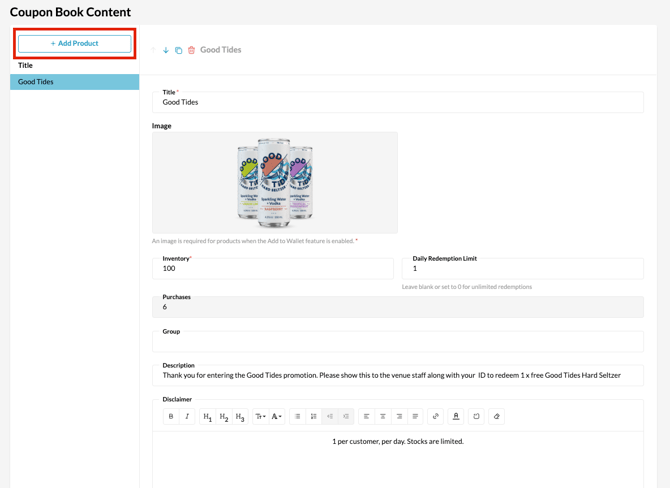
Task: Edit the Daily Redemption Limit field
Action: tap(523, 268)
